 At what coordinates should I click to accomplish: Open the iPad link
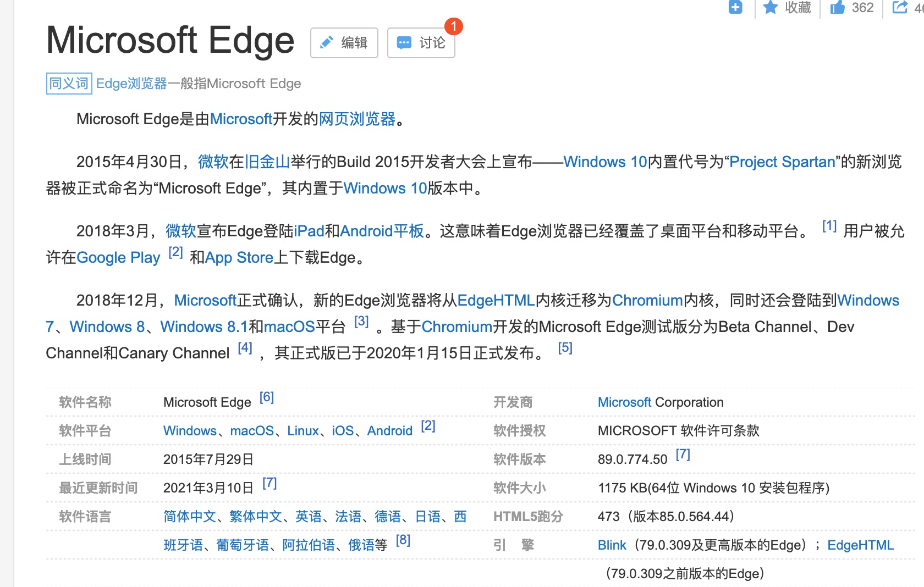(309, 231)
